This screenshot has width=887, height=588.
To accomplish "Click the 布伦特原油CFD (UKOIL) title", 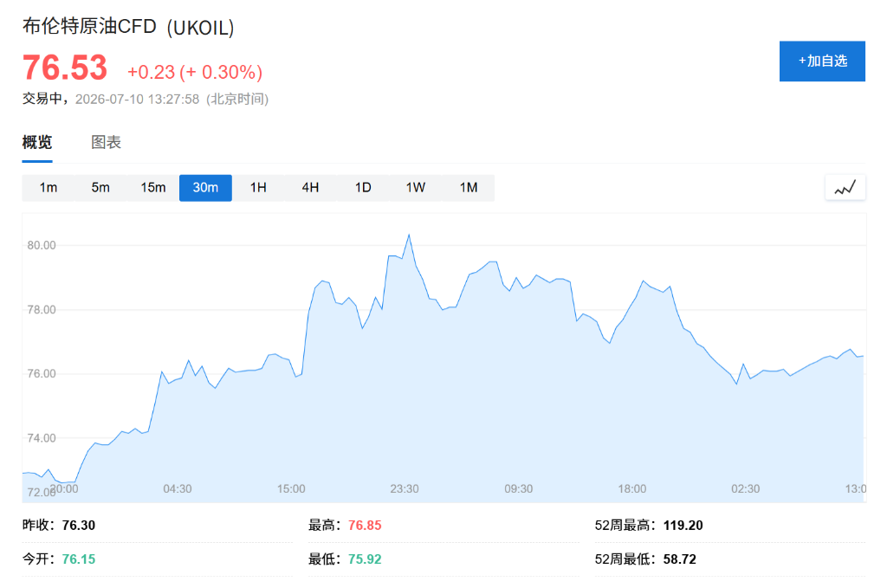I will tap(128, 27).
